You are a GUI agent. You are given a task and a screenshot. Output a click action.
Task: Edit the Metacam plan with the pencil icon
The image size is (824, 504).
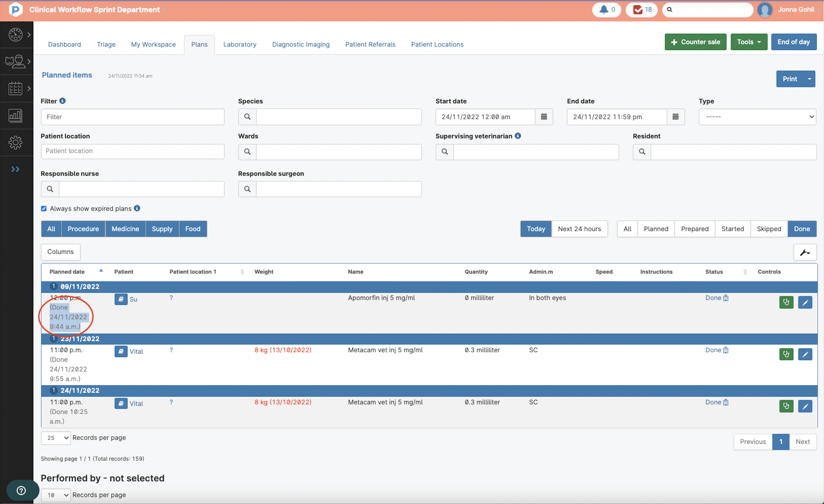pos(805,354)
